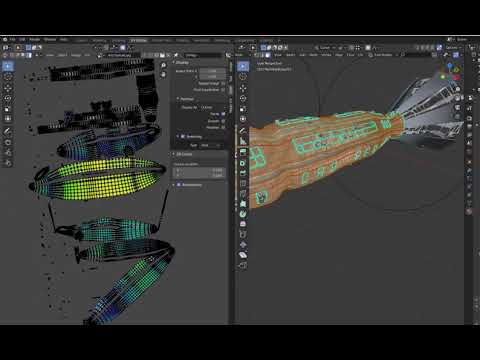Activate the 3D viewport Move tool

[x=243, y=88]
